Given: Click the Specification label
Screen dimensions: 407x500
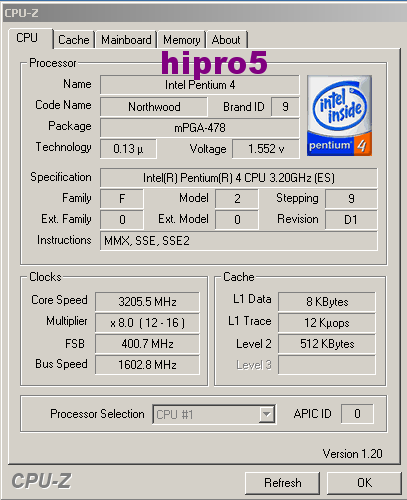Looking at the screenshot, I should point(61,177).
